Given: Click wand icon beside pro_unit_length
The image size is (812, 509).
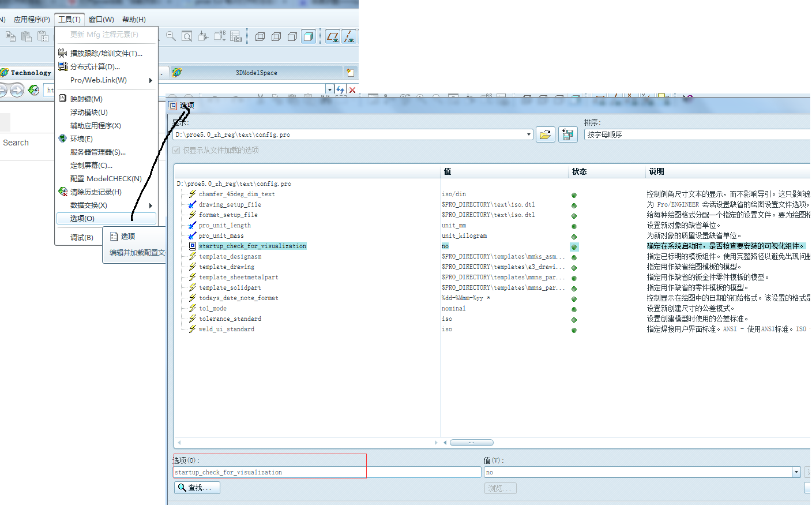Looking at the screenshot, I should (x=193, y=225).
